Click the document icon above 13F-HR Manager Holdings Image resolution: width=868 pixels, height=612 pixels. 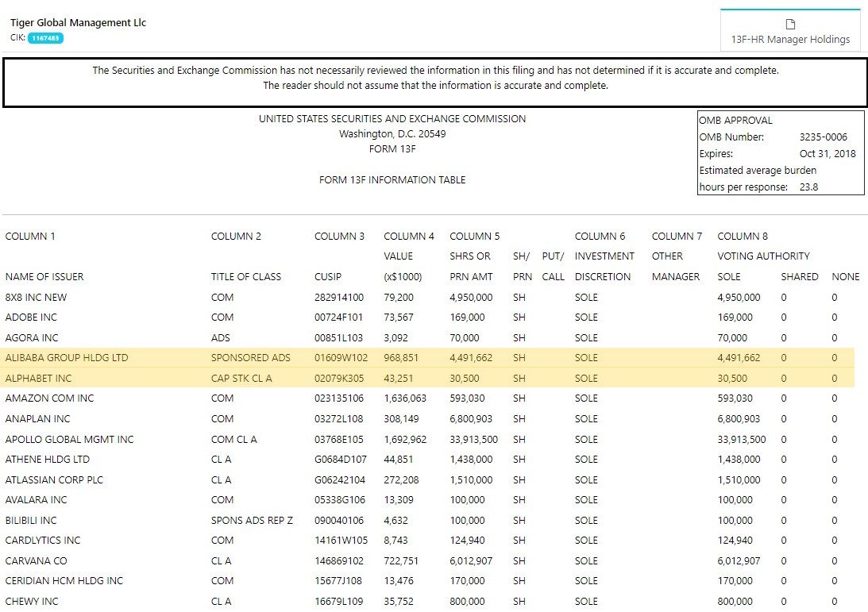(x=790, y=24)
